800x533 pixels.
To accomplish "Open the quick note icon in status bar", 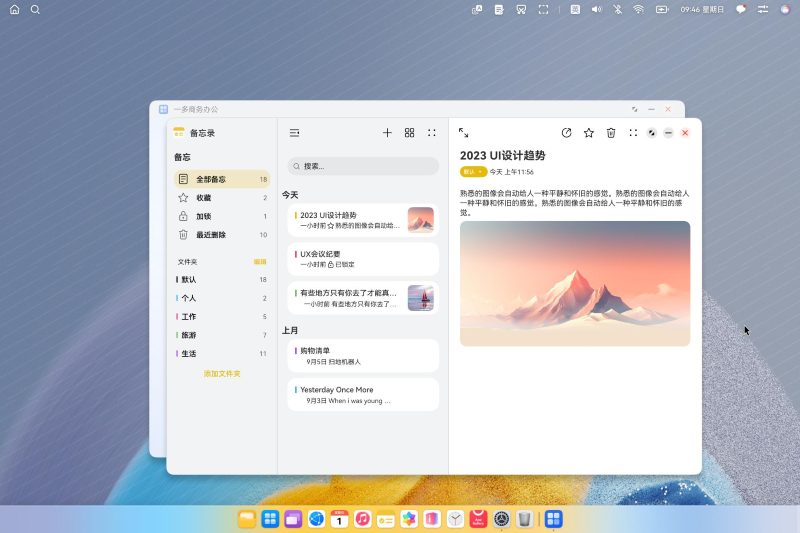I will click(x=499, y=9).
